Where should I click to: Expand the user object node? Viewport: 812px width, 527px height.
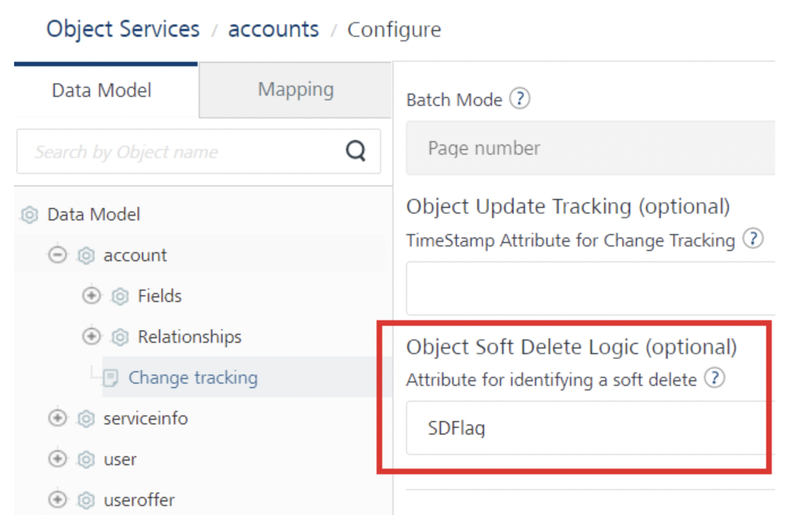[x=57, y=458]
